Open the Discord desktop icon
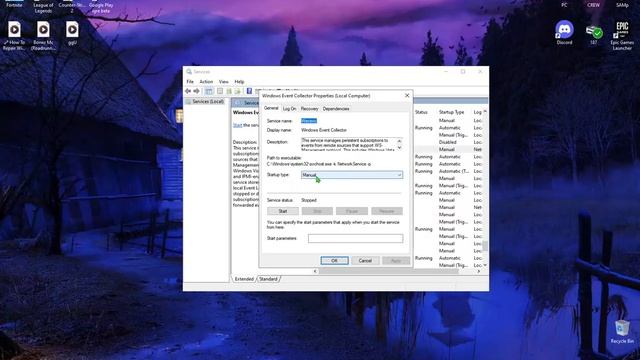This screenshot has width=640, height=360. click(x=564, y=32)
